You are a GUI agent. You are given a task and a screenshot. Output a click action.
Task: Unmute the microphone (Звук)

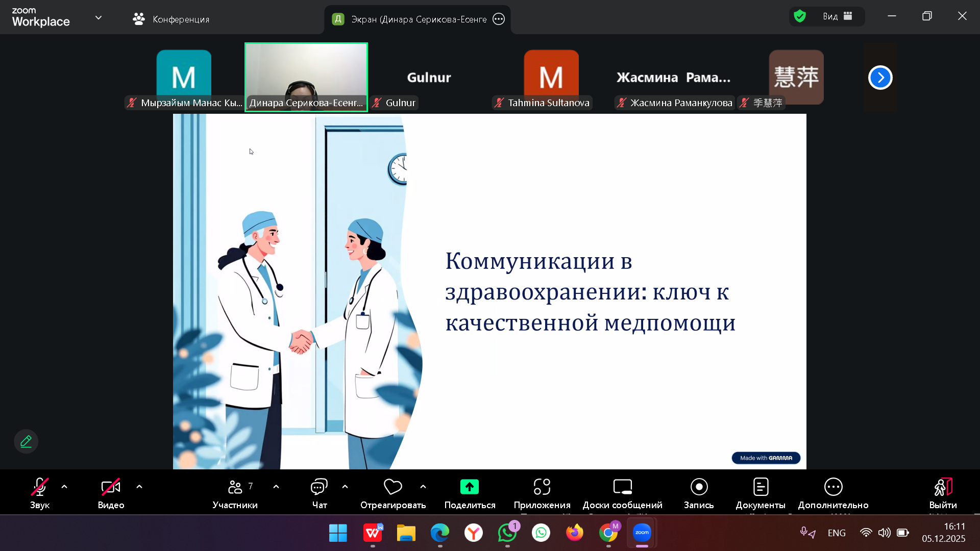coord(39,488)
